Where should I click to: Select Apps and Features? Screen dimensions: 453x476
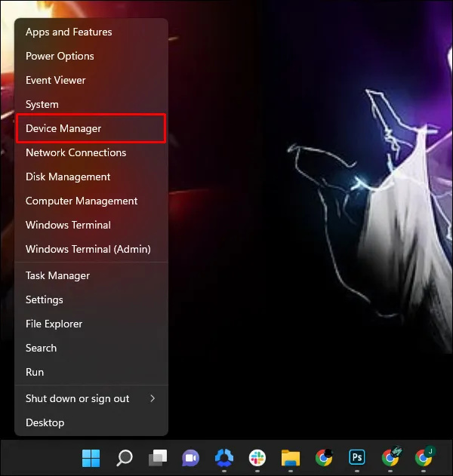point(91,32)
